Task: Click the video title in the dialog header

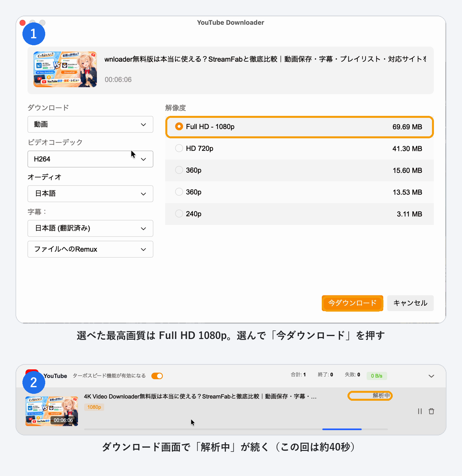Action: [265, 59]
